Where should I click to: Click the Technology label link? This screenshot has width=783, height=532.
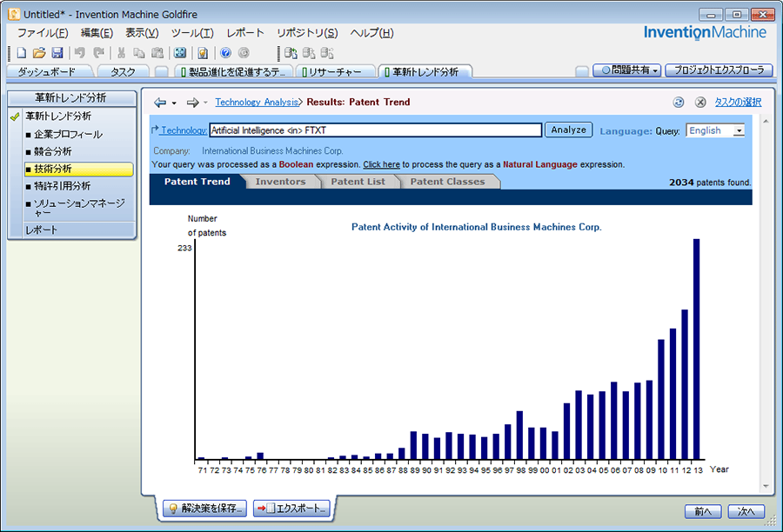(184, 130)
